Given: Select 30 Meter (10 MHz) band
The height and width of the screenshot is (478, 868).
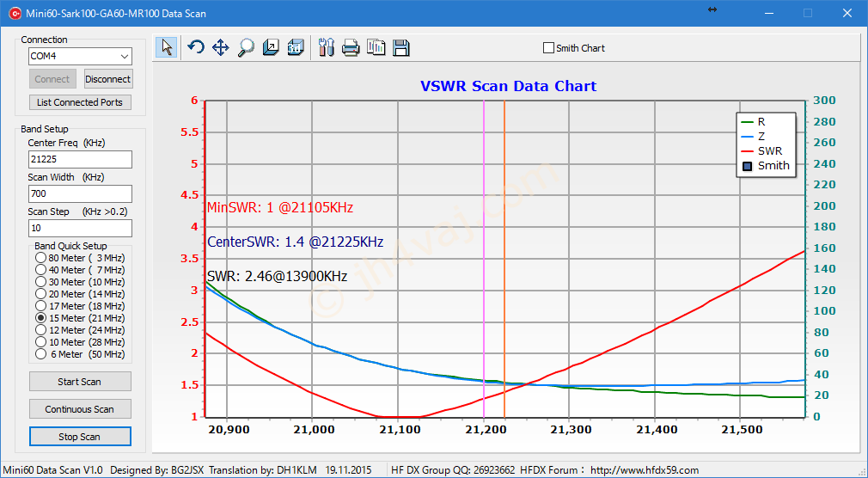Looking at the screenshot, I should pos(40,282).
